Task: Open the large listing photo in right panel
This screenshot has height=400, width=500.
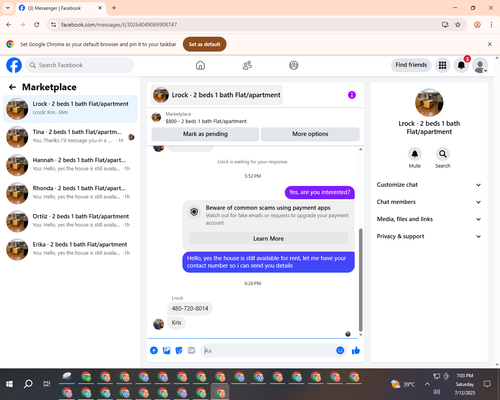Action: coord(429,103)
